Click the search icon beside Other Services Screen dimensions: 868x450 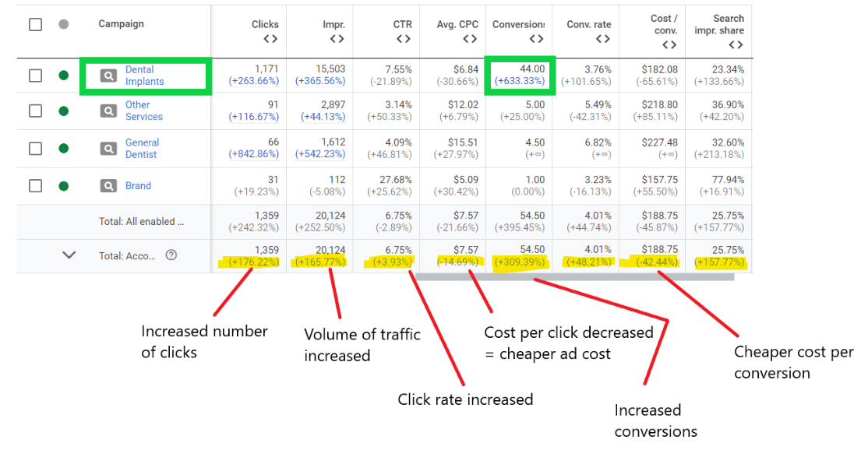(x=108, y=111)
